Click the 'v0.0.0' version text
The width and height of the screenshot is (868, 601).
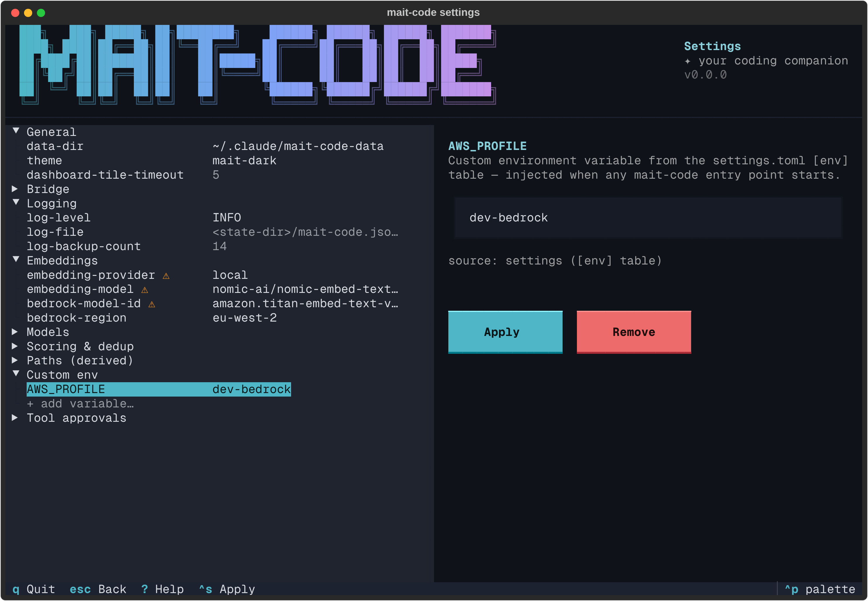point(705,75)
